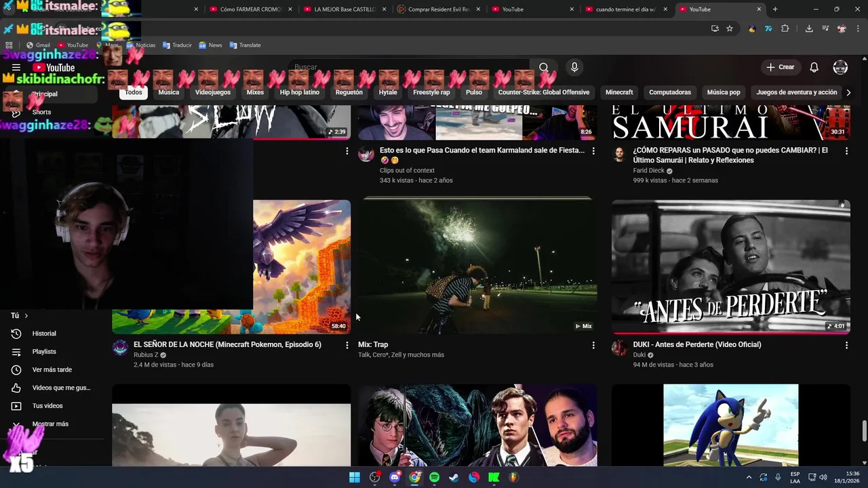
Task: Open the media controls icon in Chrome toolbar
Action: click(x=825, y=28)
